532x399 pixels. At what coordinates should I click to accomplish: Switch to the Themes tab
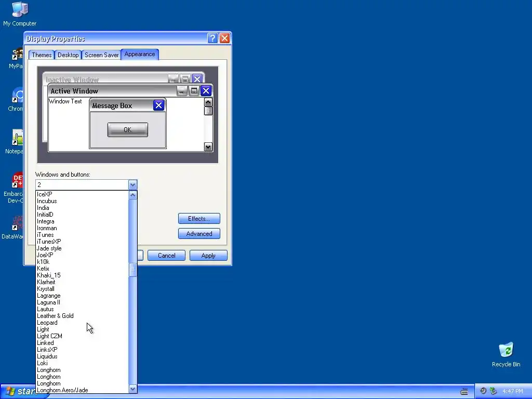click(x=42, y=55)
